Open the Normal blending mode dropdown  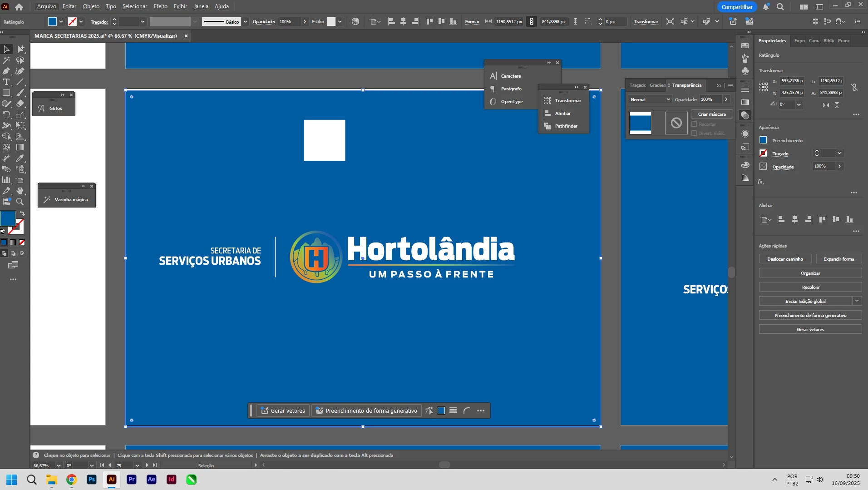click(x=650, y=99)
